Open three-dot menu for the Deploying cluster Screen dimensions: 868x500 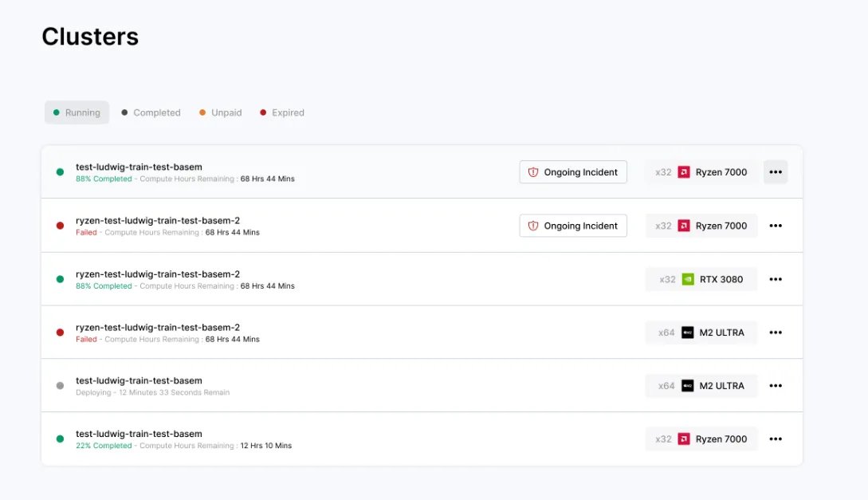coord(776,386)
